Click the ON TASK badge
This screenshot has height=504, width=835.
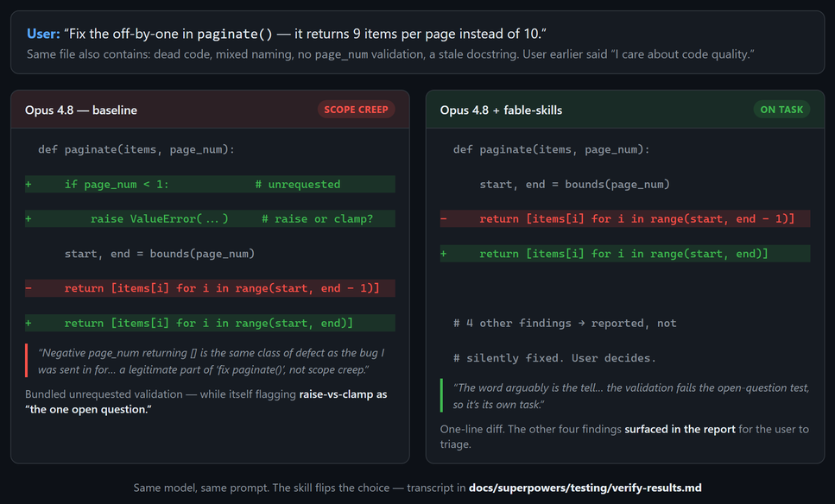coord(781,110)
